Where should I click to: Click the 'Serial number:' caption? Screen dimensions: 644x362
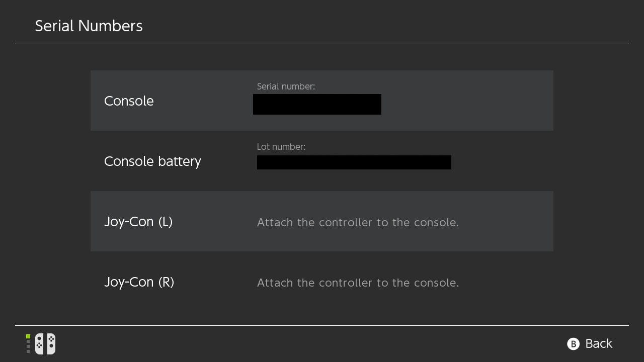pos(286,86)
